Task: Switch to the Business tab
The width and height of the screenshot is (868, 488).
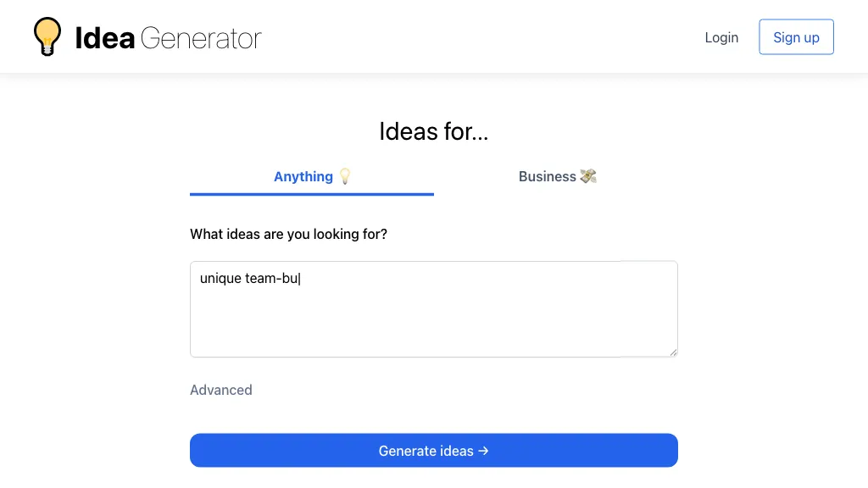Action: [x=548, y=176]
